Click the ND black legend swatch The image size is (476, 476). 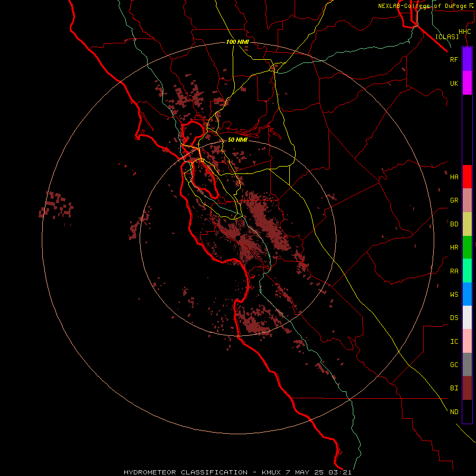[x=467, y=411]
